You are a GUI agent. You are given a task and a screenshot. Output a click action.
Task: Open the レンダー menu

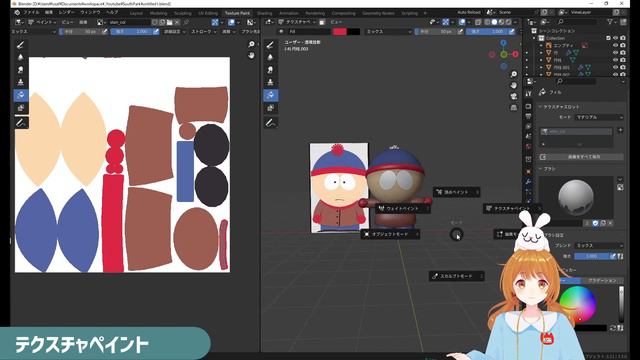[66, 12]
